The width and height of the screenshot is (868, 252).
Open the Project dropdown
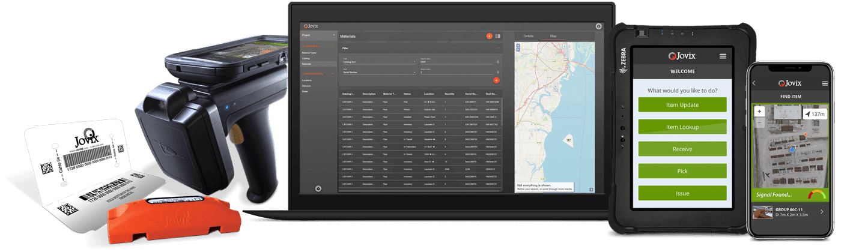318,35
